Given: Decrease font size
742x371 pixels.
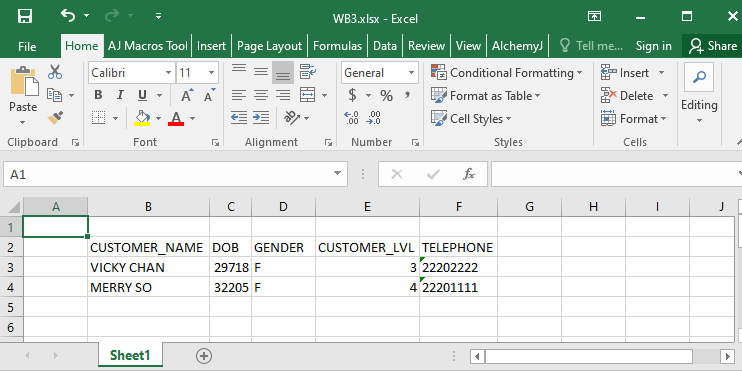Looking at the screenshot, I should pos(210,95).
